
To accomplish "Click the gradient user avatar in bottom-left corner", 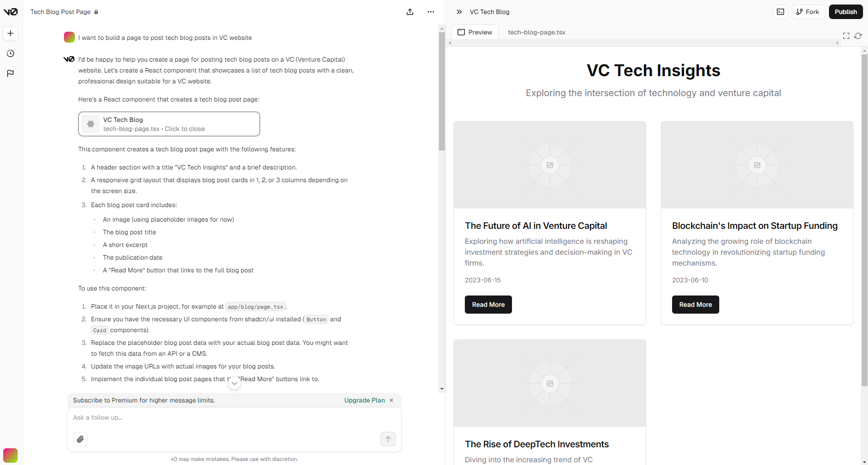I will point(10,455).
